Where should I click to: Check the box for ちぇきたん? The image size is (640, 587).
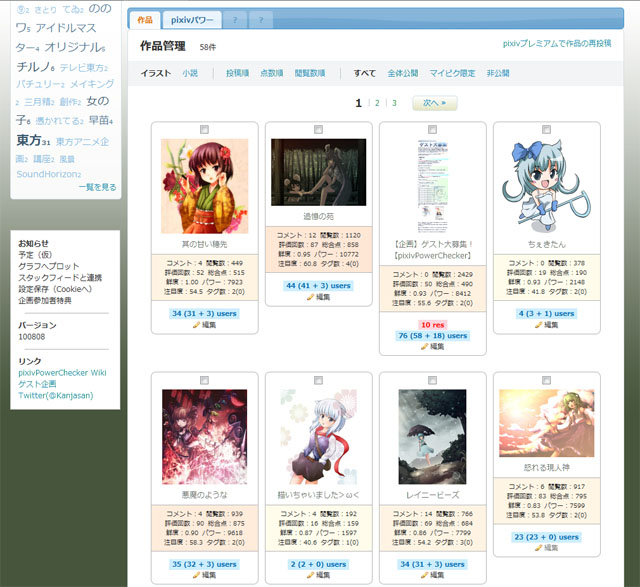pyautogui.click(x=547, y=130)
